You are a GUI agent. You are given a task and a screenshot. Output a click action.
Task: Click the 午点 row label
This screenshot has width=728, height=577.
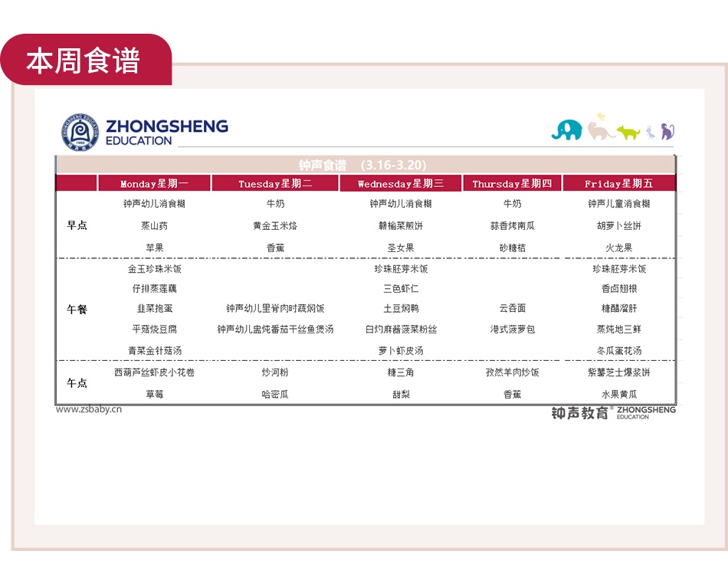coord(77,383)
